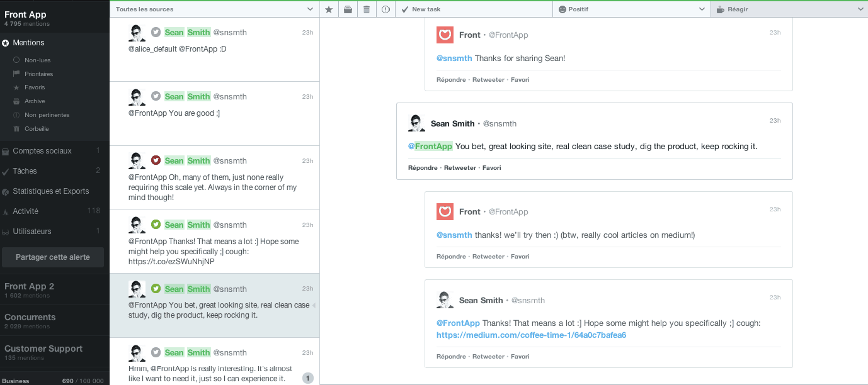The image size is (868, 385).
Task: Open 'Thanks! That means a lot' list item
Action: tap(214, 242)
